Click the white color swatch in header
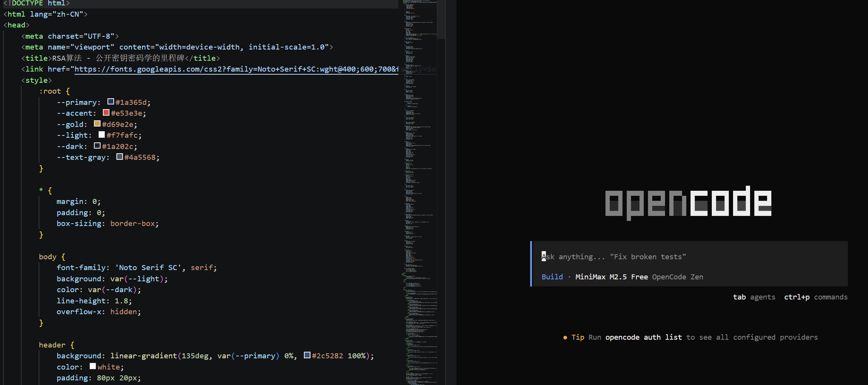The width and height of the screenshot is (868, 385). [x=93, y=366]
